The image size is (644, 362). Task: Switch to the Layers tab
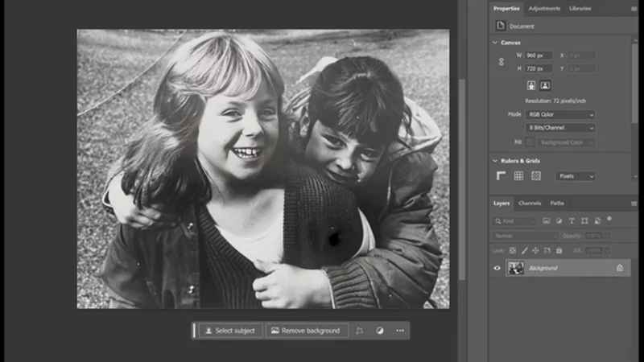coord(501,204)
